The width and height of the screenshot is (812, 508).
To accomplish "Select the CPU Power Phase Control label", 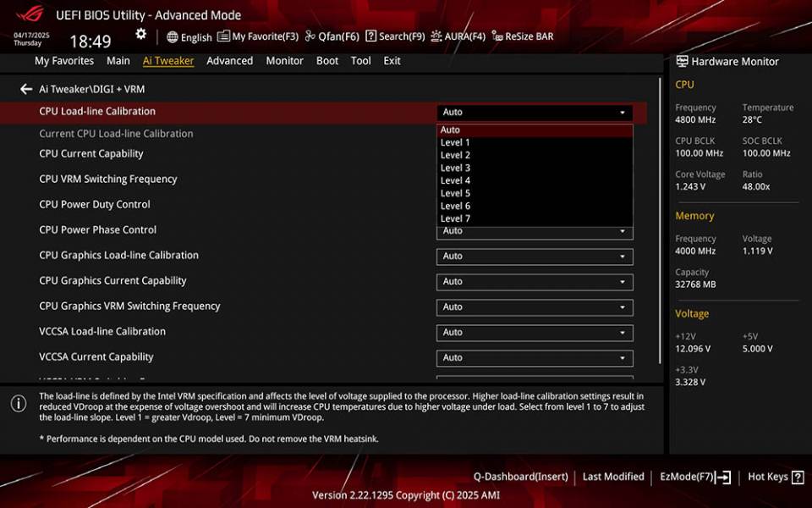I will click(x=98, y=229).
